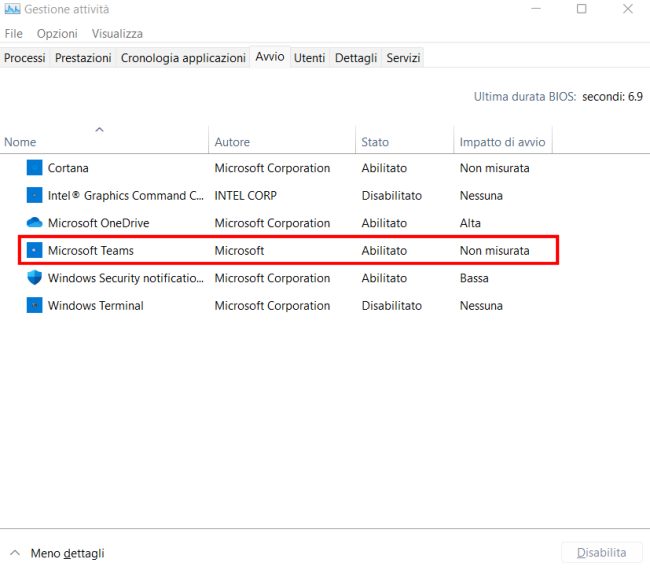The width and height of the screenshot is (650, 570).
Task: Select the Microsoft OneDrive cloud icon
Action: (34, 223)
